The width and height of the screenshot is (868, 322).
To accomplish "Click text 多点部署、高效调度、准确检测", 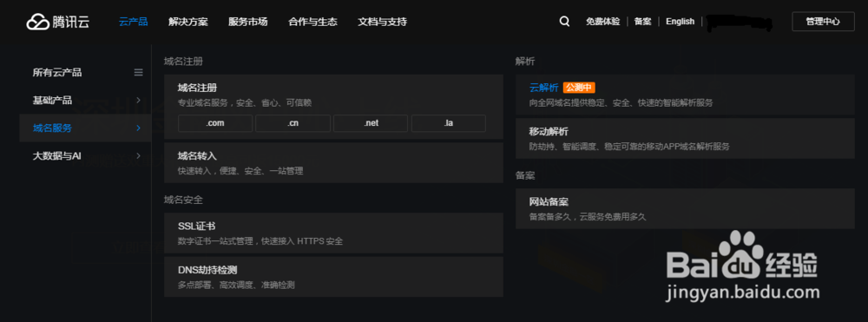I will (x=236, y=286).
